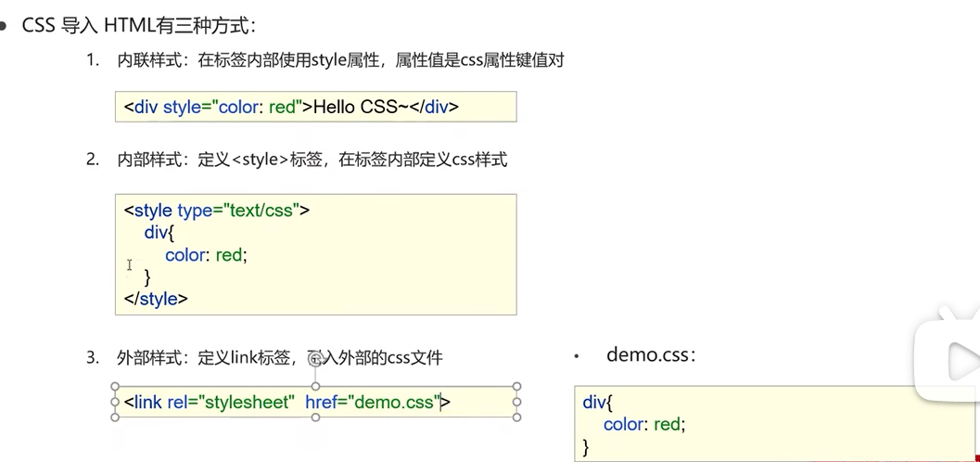980x462 pixels.
Task: Select middle-left handle of link text box
Action: pyautogui.click(x=115, y=402)
